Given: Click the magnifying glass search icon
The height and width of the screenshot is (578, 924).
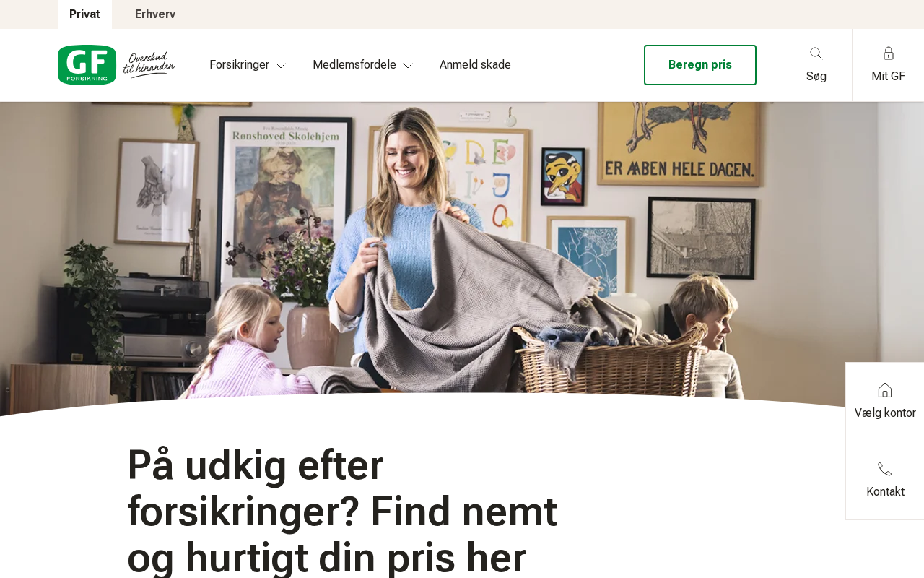Looking at the screenshot, I should (x=816, y=53).
